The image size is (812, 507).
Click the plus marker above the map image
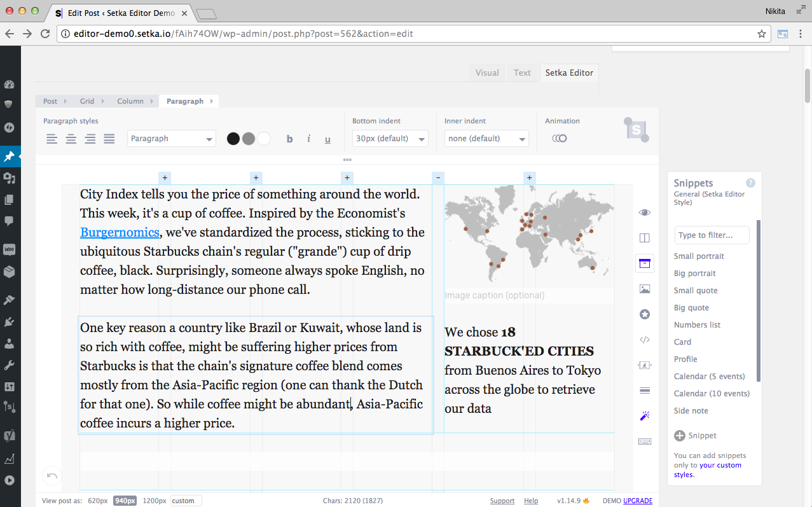[530, 178]
